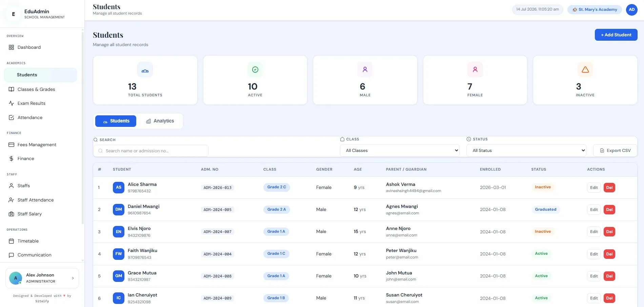The height and width of the screenshot is (307, 644).
Task: Click the Attendance checkbox icon in sidebar
Action: click(x=11, y=117)
